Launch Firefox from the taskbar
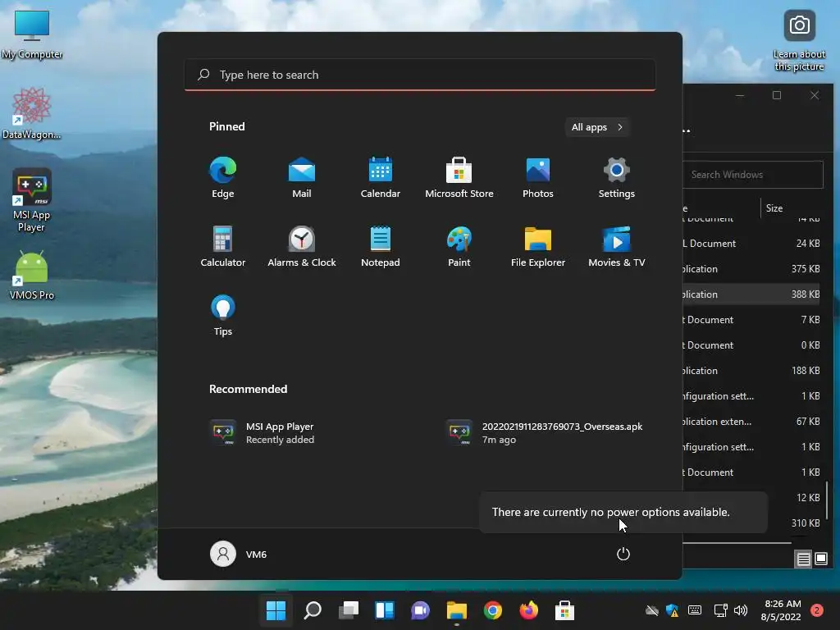The width and height of the screenshot is (840, 630). pyautogui.click(x=529, y=610)
